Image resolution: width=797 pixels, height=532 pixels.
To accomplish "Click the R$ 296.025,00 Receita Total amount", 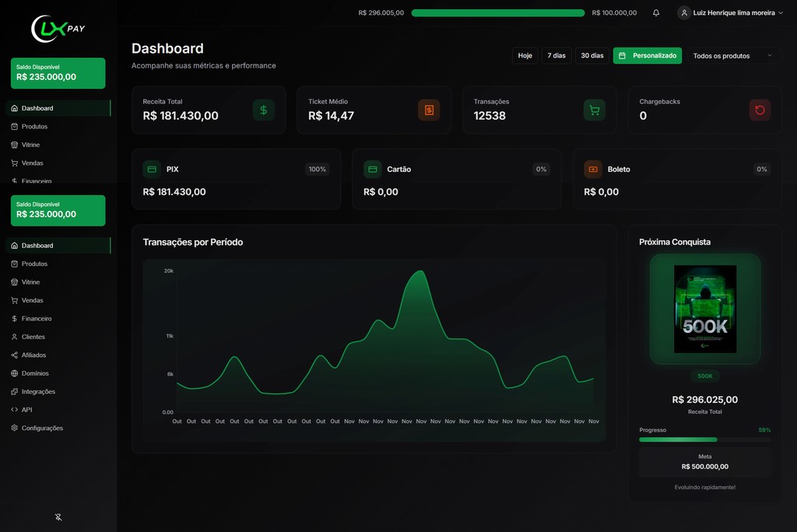I will click(x=705, y=400).
